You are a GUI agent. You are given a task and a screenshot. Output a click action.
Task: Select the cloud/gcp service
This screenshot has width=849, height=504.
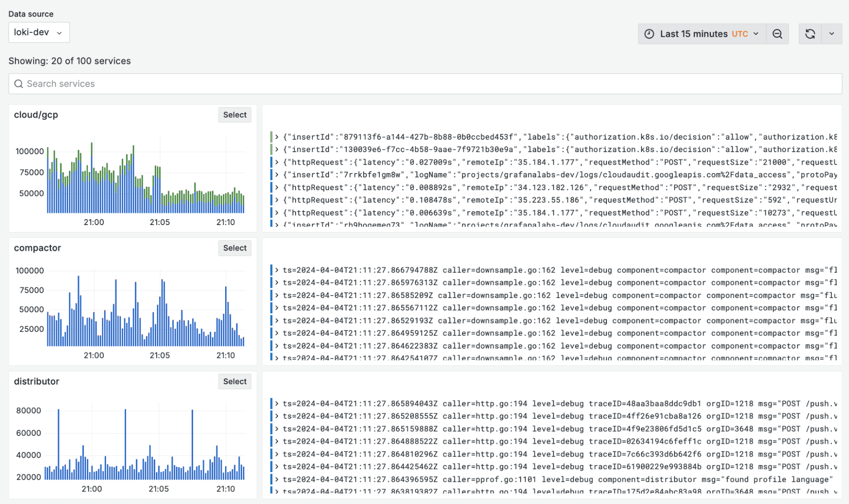234,115
